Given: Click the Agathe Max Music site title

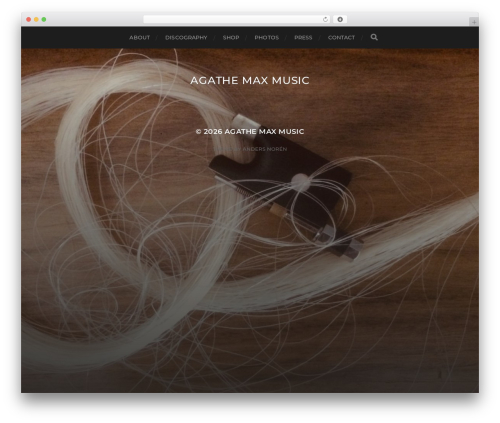Looking at the screenshot, I should click(250, 80).
